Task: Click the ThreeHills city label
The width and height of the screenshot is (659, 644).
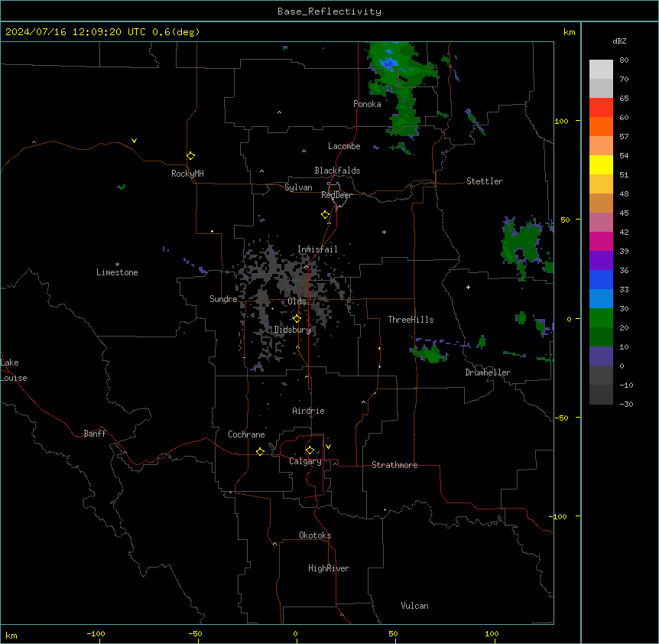Action: tap(411, 320)
